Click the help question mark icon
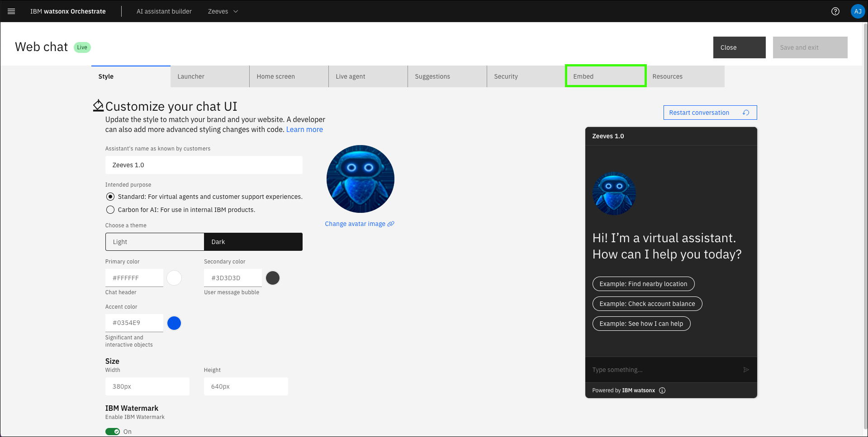 point(835,11)
